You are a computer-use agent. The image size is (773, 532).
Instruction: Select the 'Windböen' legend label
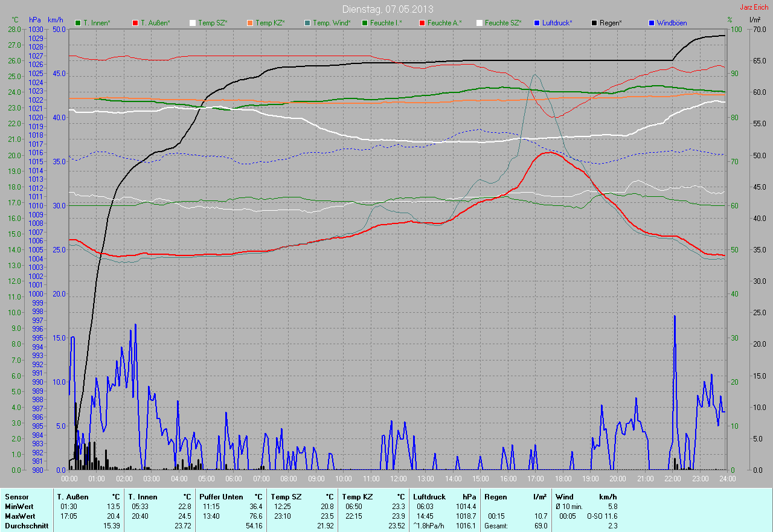pyautogui.click(x=672, y=23)
